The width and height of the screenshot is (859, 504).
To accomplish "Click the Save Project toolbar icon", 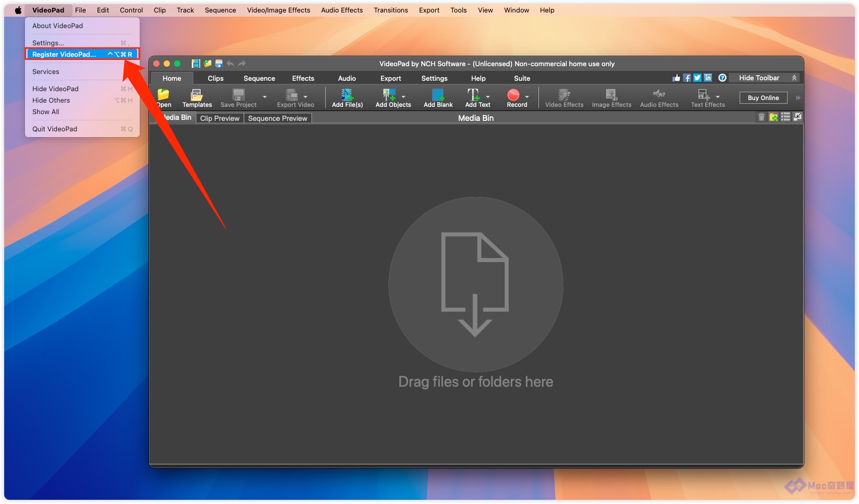I will tap(239, 95).
